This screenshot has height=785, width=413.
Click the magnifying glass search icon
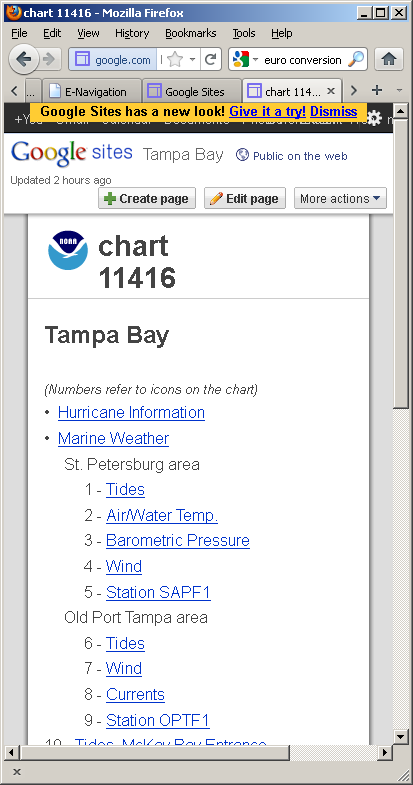click(356, 60)
